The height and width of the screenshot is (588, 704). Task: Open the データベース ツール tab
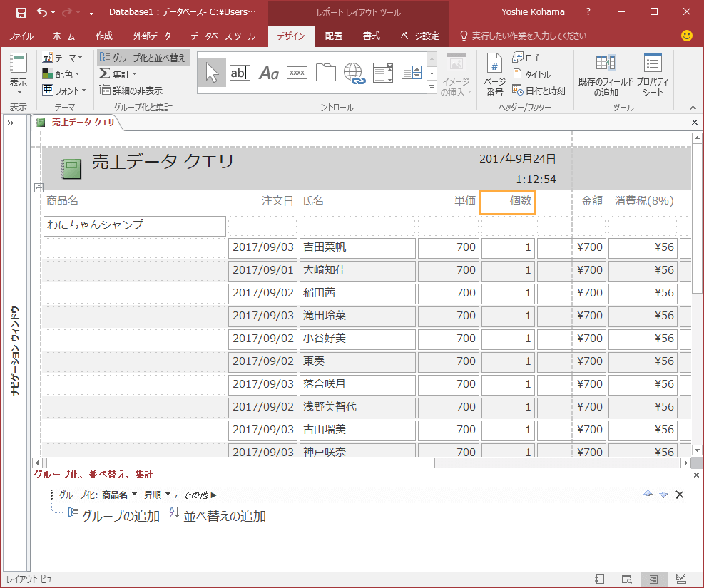coord(223,36)
